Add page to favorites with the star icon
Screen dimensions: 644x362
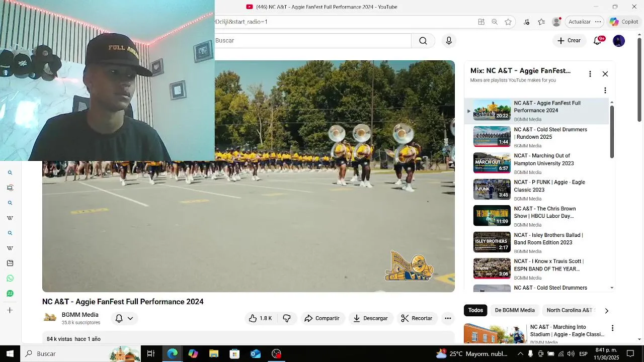click(x=508, y=22)
